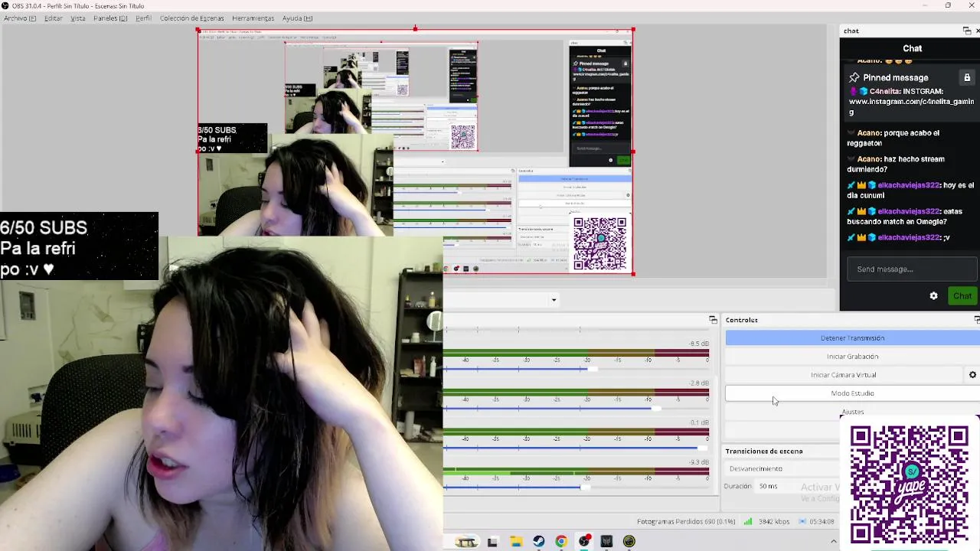Adjust volume slider of -0.1 dB channel
980x551 pixels.
(x=701, y=448)
